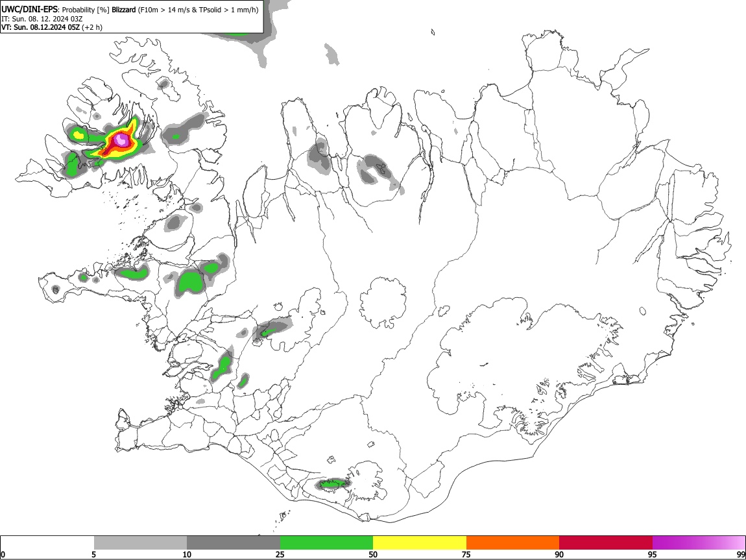This screenshot has height=560, width=746.
Task: Click the 75–90% orange legend swatch
Action: click(512, 542)
